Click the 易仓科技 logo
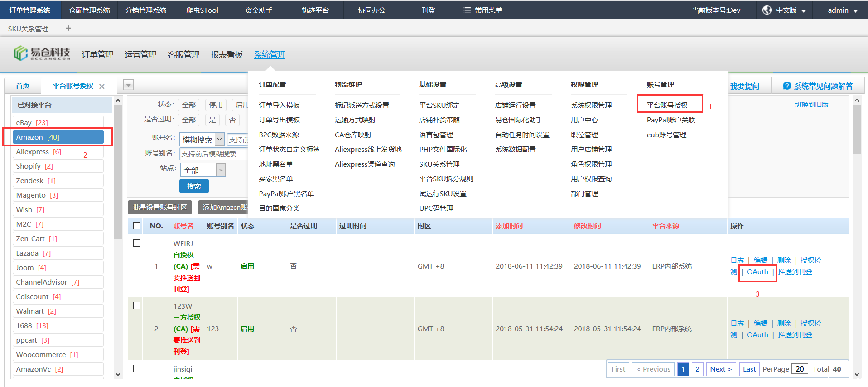The width and height of the screenshot is (868, 387). pyautogui.click(x=42, y=54)
